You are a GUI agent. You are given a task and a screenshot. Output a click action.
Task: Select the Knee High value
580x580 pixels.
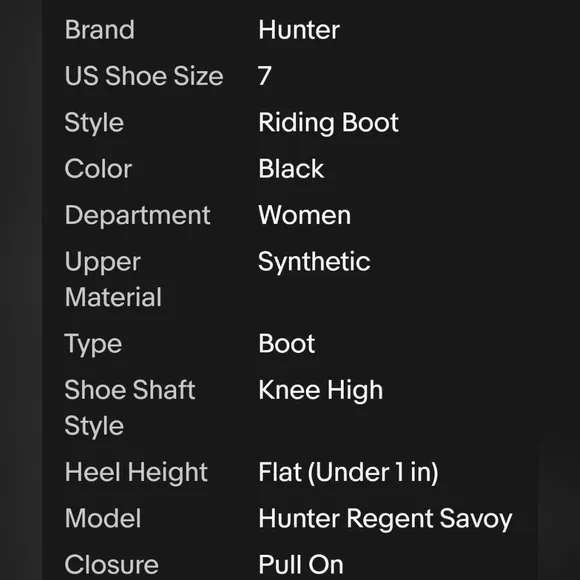(x=321, y=391)
